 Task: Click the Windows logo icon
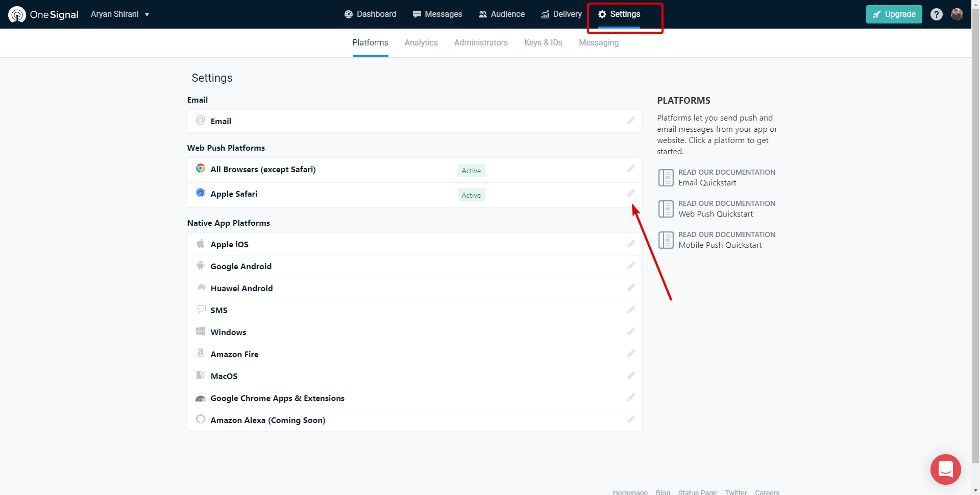[x=201, y=331]
